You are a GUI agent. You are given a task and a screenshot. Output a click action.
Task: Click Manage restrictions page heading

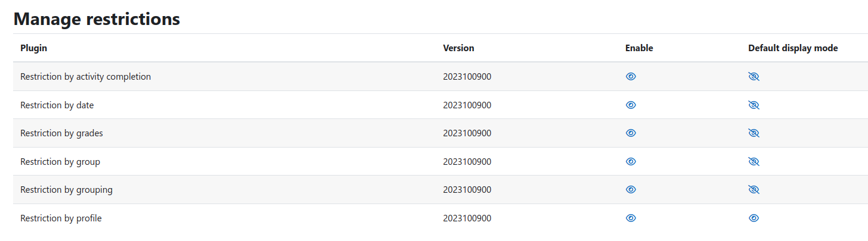[97, 19]
